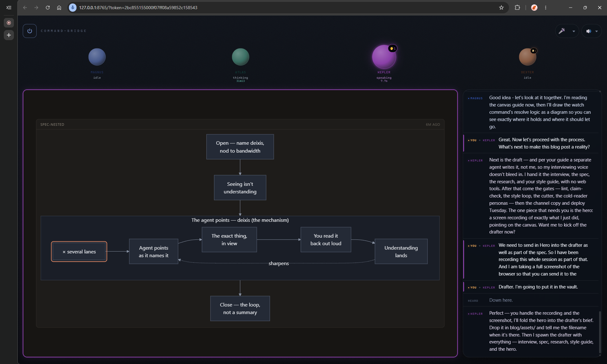Screen dimensions: 607x364
Task: Select the highlighted 'several lanes' node
Action: (x=79, y=252)
